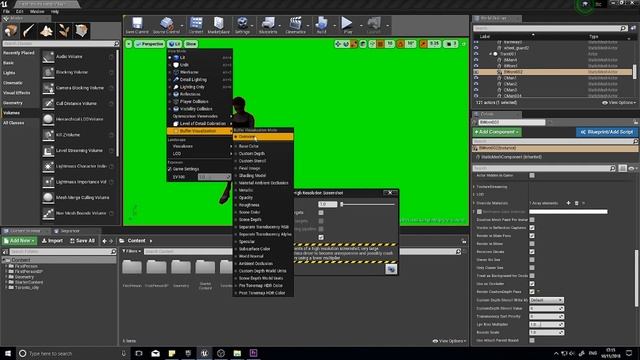This screenshot has width=640, height=360.
Task: Open Source Control from the toolbar
Action: (x=167, y=23)
